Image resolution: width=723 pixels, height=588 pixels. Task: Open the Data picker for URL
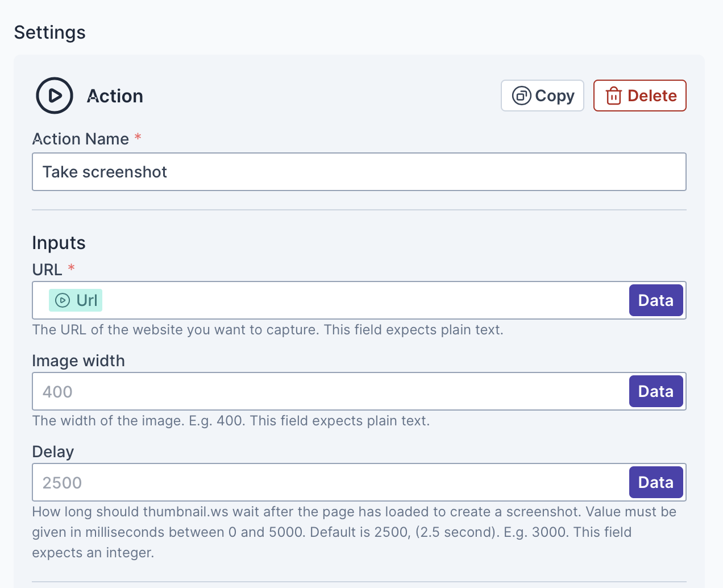coord(655,300)
